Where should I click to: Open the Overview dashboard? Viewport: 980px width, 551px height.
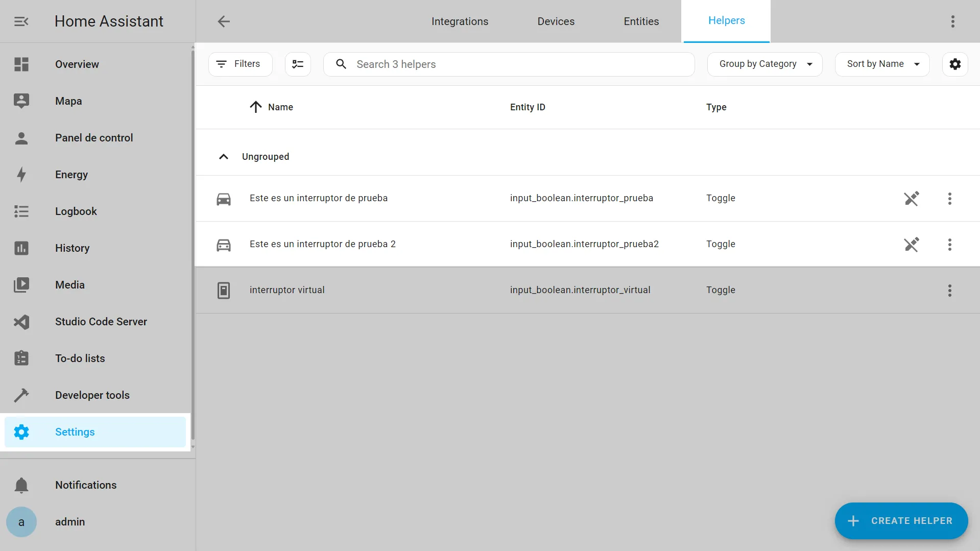[x=95, y=64]
